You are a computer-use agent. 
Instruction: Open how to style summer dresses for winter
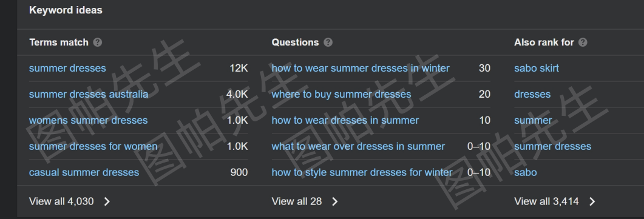(x=362, y=172)
